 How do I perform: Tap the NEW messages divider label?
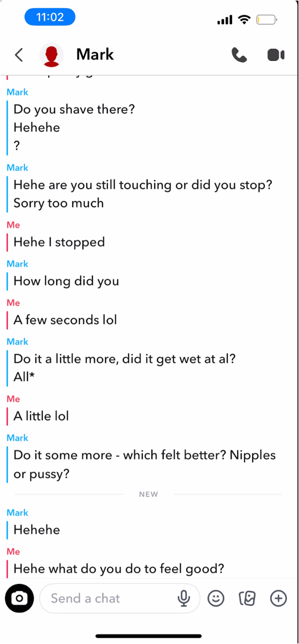(149, 494)
